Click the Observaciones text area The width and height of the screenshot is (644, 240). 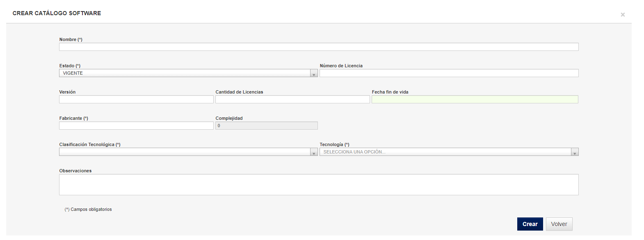tap(319, 185)
